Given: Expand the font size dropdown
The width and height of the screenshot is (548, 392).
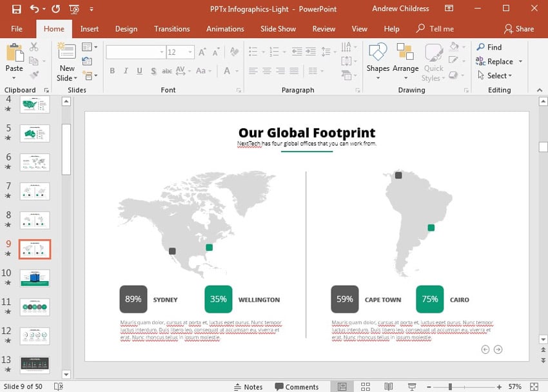Looking at the screenshot, I should 190,52.
